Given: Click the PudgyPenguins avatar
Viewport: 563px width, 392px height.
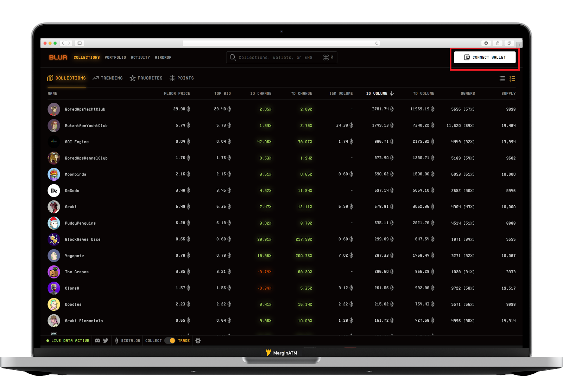Looking at the screenshot, I should point(54,223).
